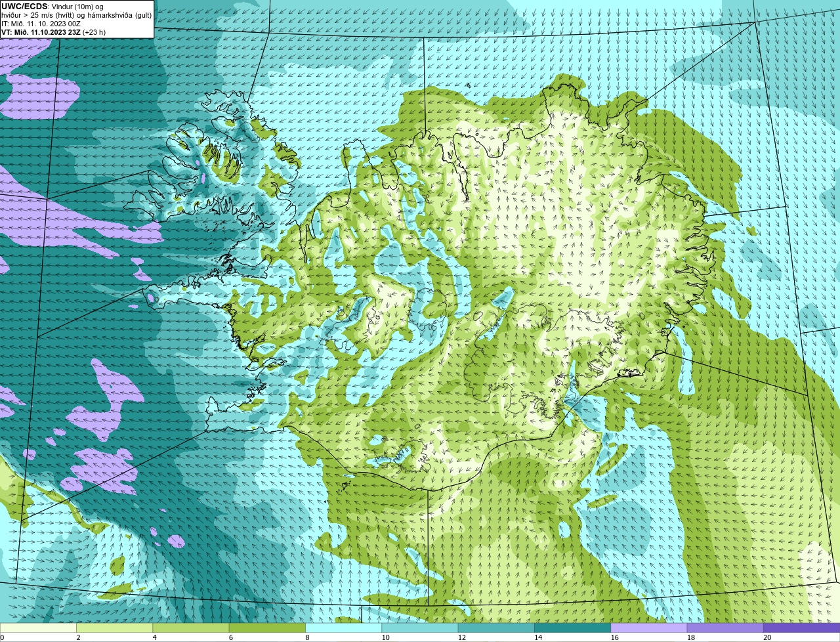Click the "16" label on color scale
The width and height of the screenshot is (840, 642).
(615, 637)
